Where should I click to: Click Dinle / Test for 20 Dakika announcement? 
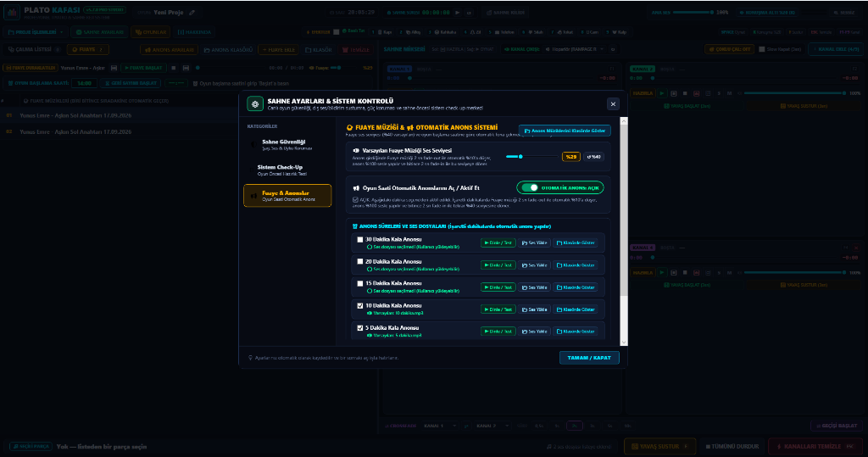click(x=498, y=265)
